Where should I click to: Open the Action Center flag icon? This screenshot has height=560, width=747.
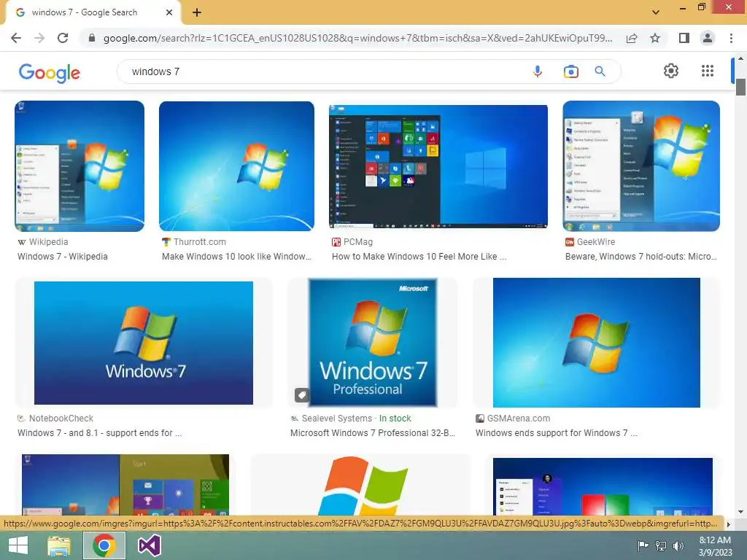(643, 545)
